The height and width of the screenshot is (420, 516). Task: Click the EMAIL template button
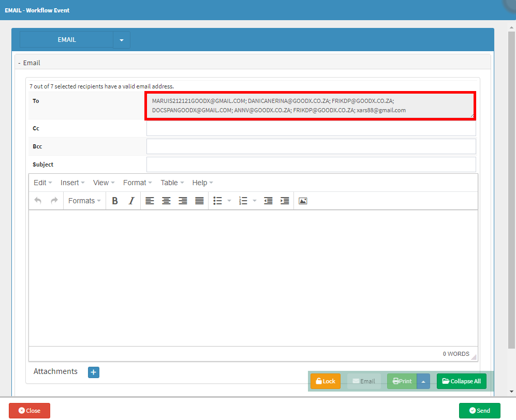tap(66, 39)
